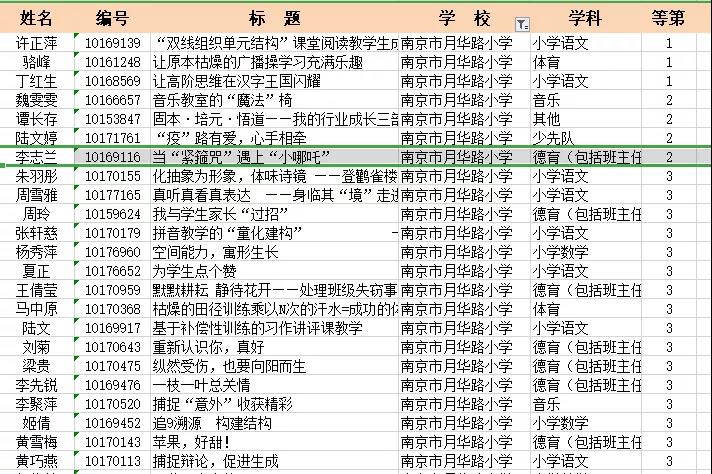Click the name cell 李志兰
This screenshot has width=712, height=474.
pos(36,157)
